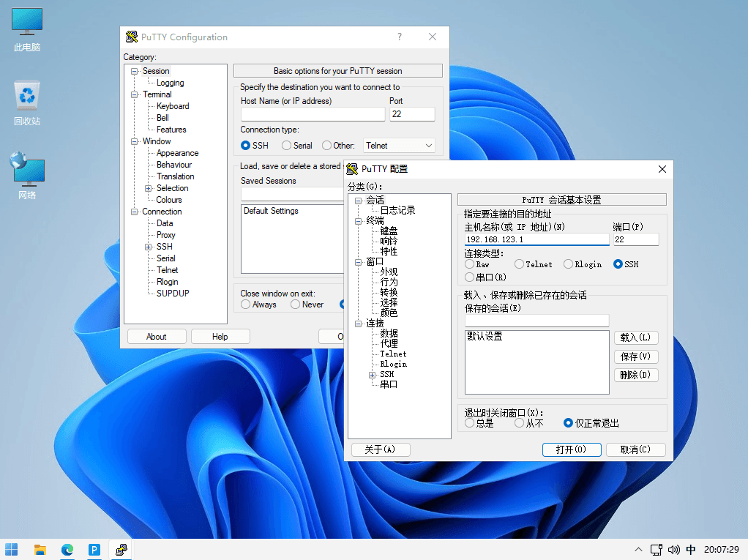The height and width of the screenshot is (560, 748).
Task: Click the 删除(D) button
Action: click(x=636, y=375)
